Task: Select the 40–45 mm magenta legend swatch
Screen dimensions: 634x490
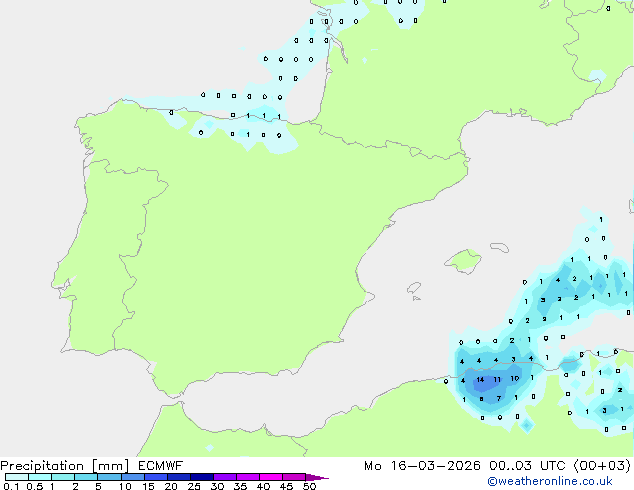Action: click(271, 477)
